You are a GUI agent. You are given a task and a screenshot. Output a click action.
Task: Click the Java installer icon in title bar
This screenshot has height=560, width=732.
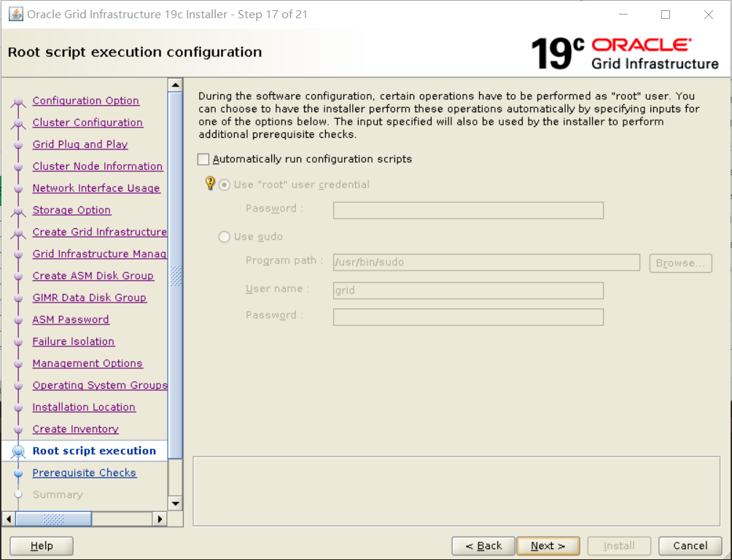pos(16,15)
